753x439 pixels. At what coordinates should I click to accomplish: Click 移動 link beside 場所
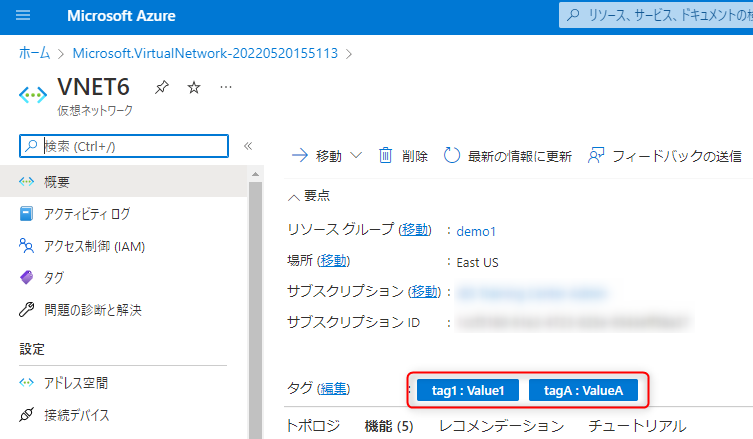(x=333, y=261)
